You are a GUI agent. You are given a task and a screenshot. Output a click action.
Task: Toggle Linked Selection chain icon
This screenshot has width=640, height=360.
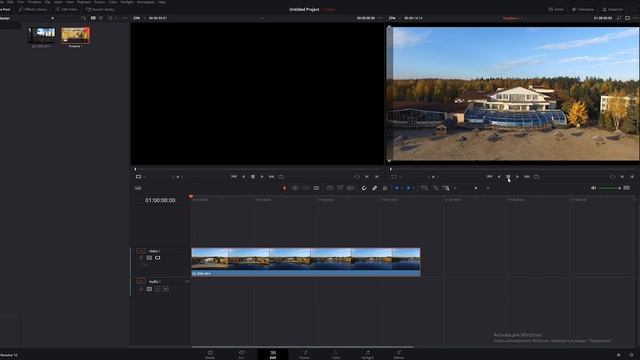[x=374, y=188]
